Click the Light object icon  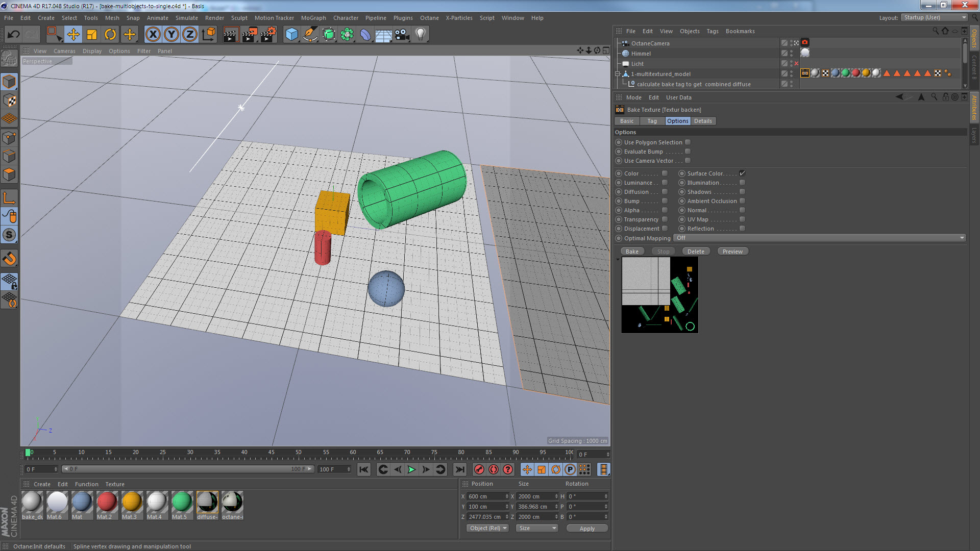coord(420,35)
